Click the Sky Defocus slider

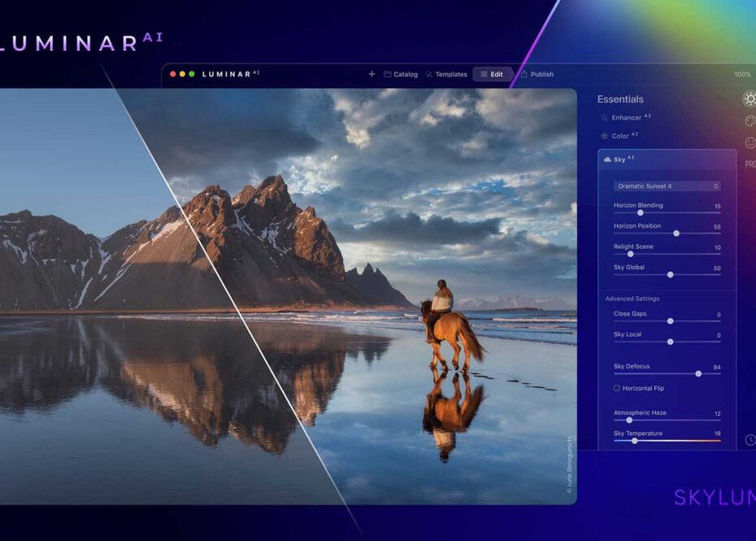(667, 373)
